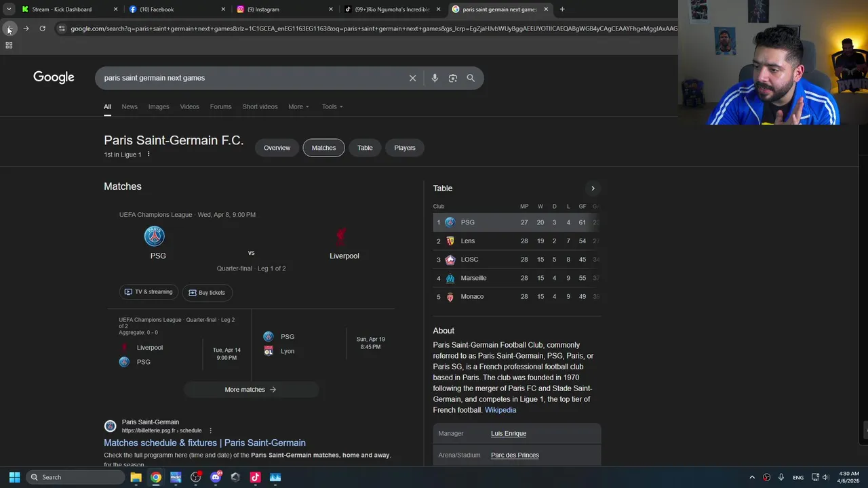Close the Facebook tab

223,9
